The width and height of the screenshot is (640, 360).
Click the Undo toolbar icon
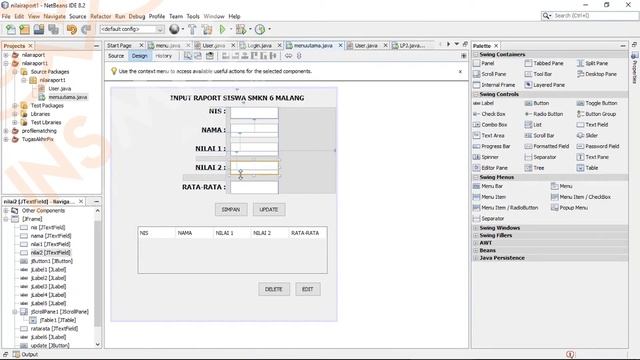pyautogui.click(x=71, y=29)
